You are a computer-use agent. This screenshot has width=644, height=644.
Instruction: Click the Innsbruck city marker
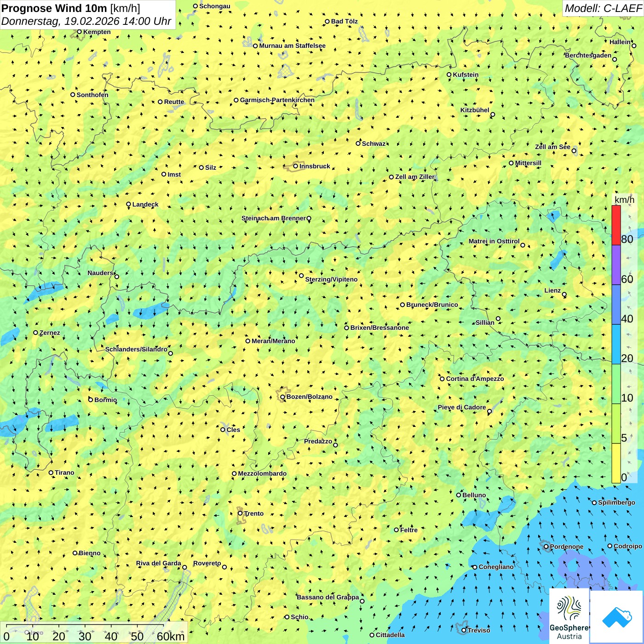(x=296, y=166)
